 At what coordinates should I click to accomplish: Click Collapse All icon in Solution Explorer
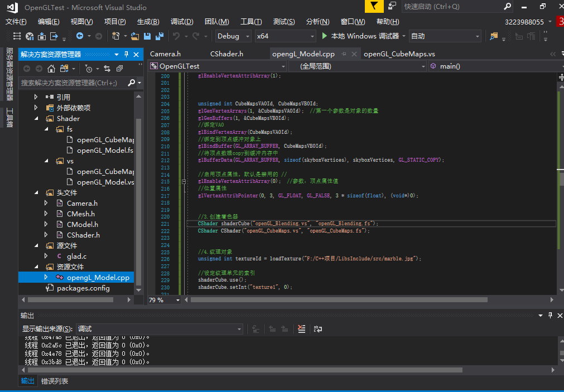[x=119, y=69]
